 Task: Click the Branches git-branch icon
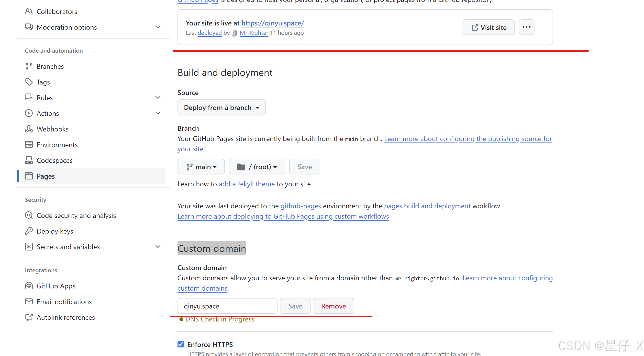(x=29, y=66)
